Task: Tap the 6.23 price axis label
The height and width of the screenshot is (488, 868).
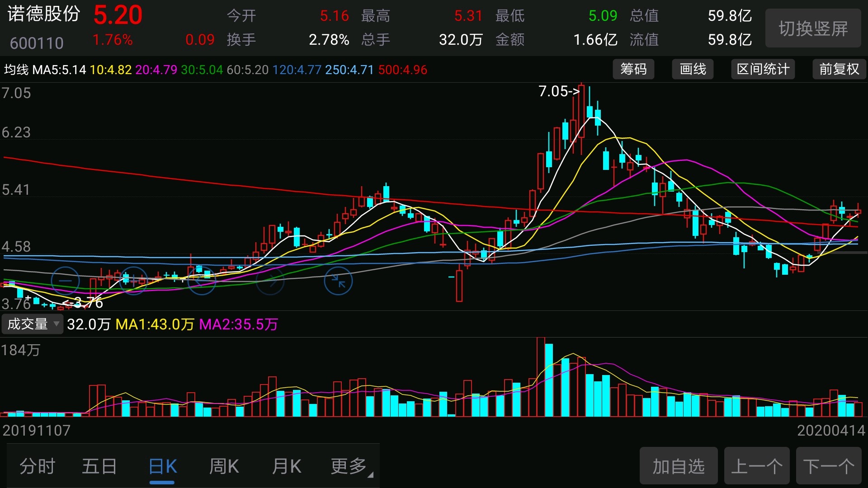Action: click(16, 132)
